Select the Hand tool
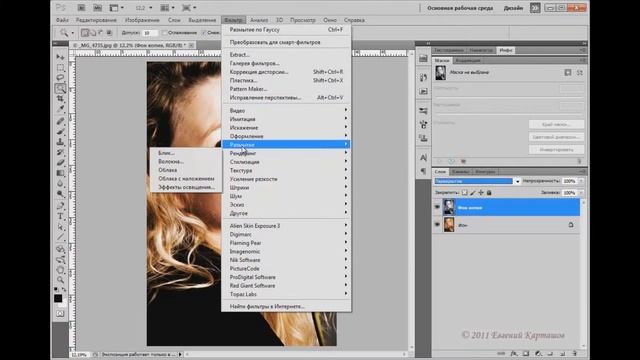640x360 pixels. pyautogui.click(x=60, y=270)
